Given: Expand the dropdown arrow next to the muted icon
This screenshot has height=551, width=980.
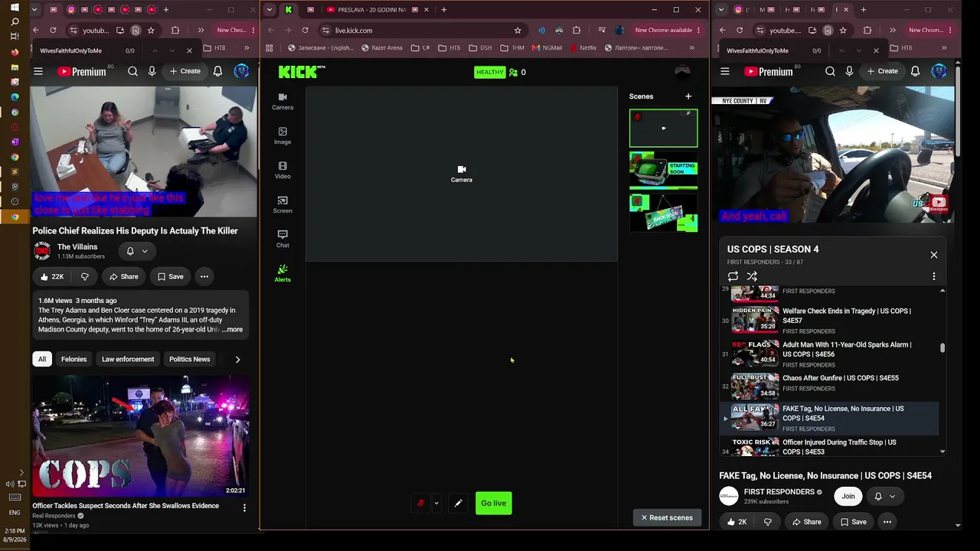Looking at the screenshot, I should [x=436, y=503].
